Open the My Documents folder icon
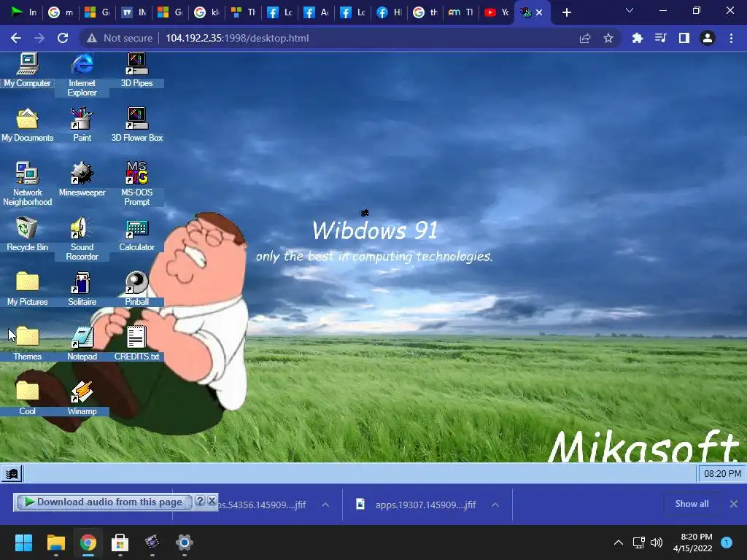 [27, 125]
